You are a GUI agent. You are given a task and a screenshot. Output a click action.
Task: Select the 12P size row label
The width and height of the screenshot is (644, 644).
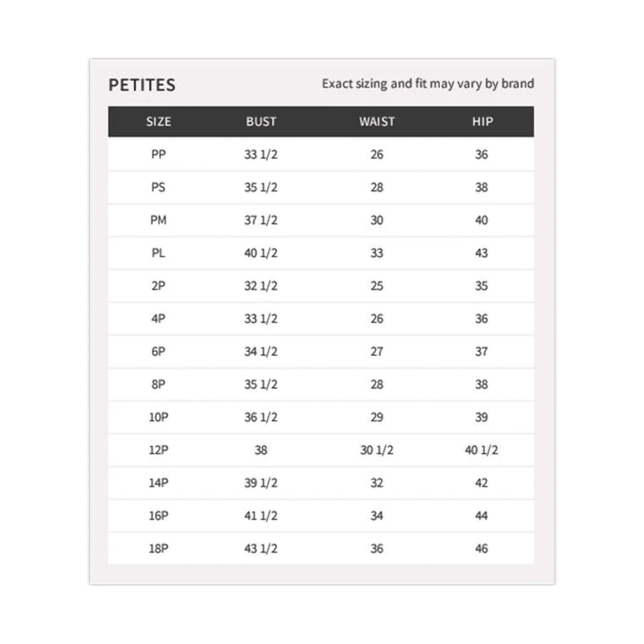click(158, 450)
